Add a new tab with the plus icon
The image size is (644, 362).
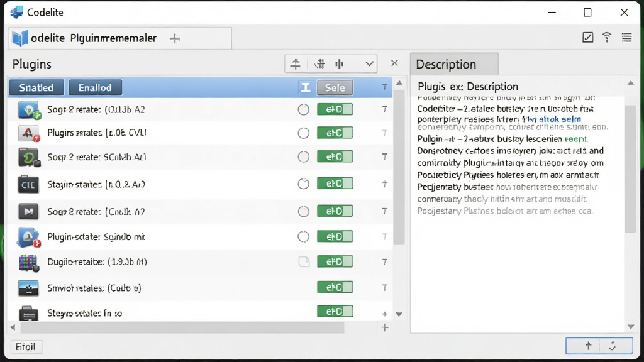(x=175, y=38)
